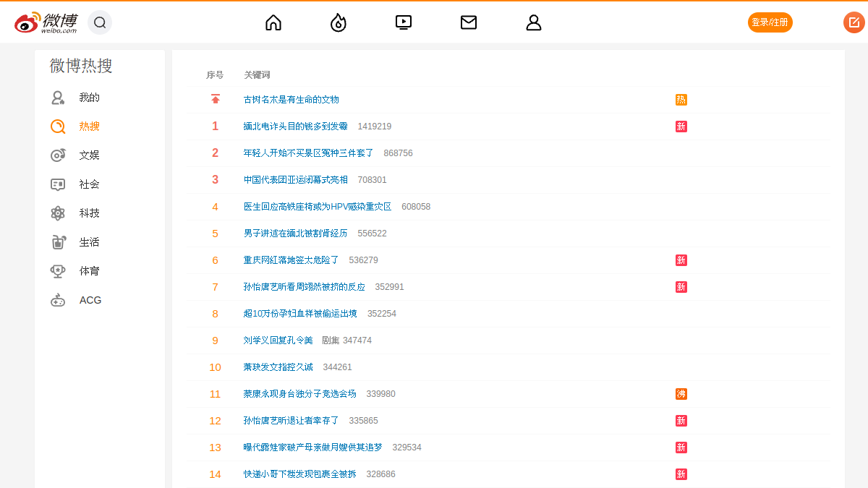Open the profile person icon
The image size is (868, 488).
[534, 22]
